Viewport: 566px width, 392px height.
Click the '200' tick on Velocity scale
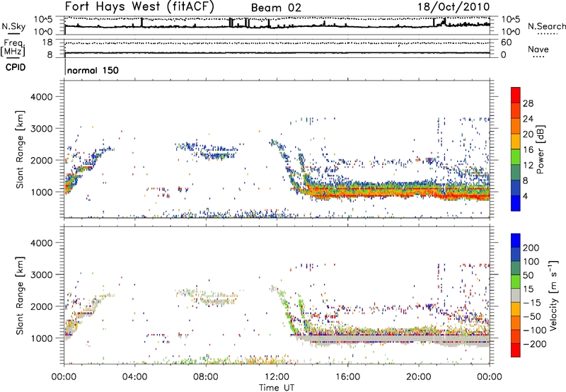pos(531,248)
